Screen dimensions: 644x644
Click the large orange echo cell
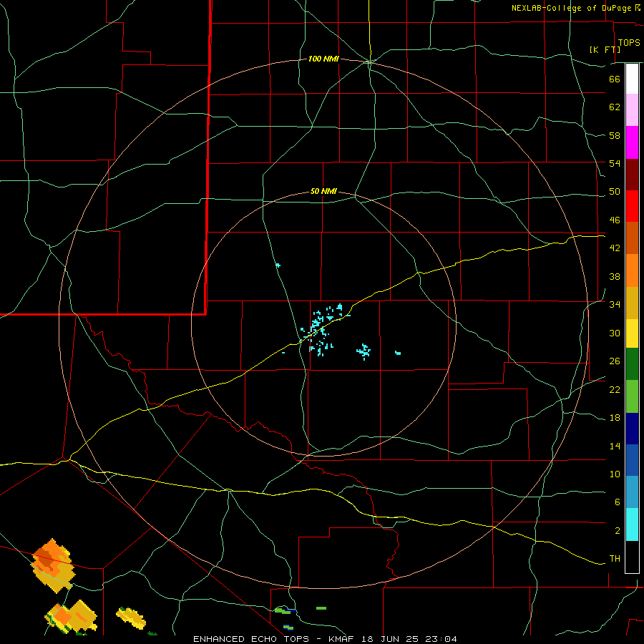[x=53, y=565]
